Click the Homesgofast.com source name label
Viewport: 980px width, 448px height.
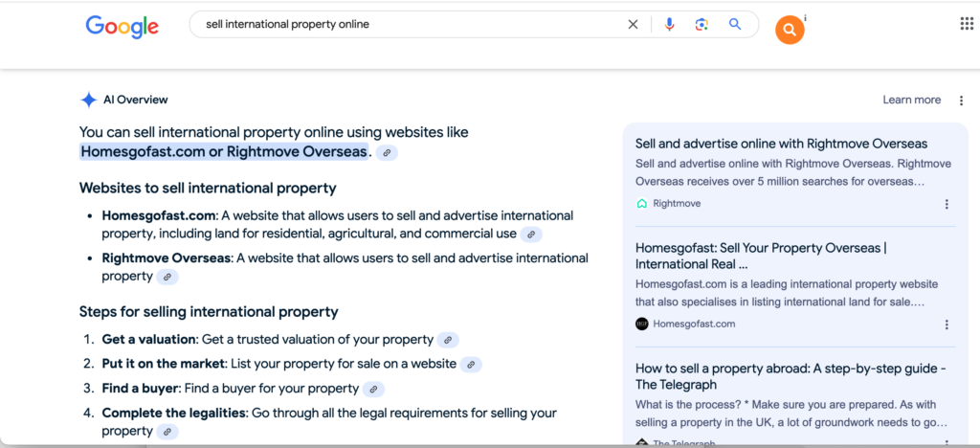click(695, 324)
